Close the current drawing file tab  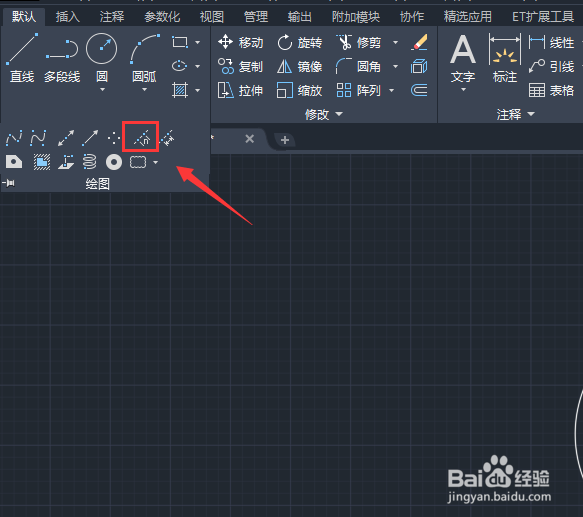(x=250, y=139)
